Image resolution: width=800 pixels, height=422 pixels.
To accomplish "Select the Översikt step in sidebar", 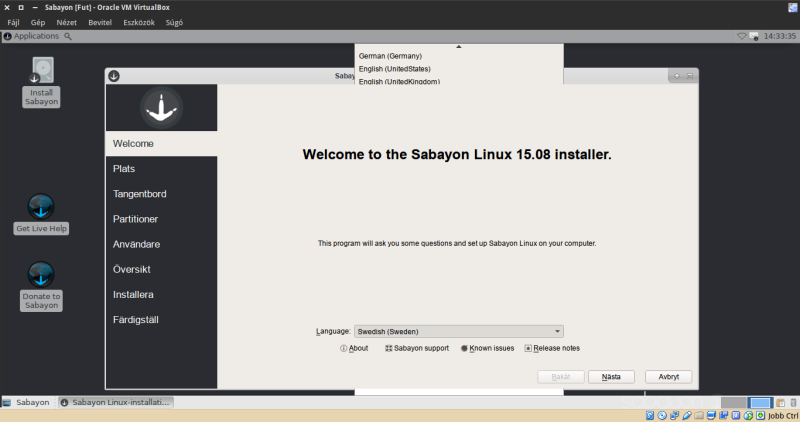I will [x=161, y=269].
